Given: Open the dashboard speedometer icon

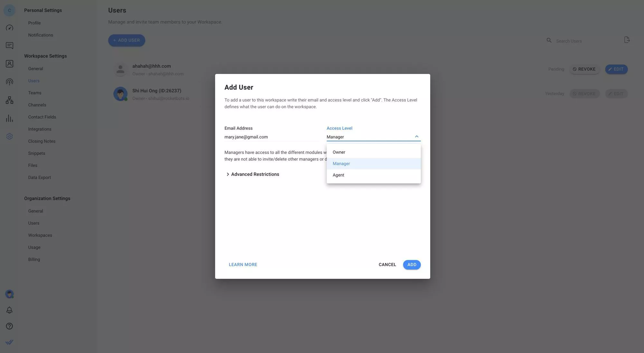Looking at the screenshot, I should coord(9,28).
